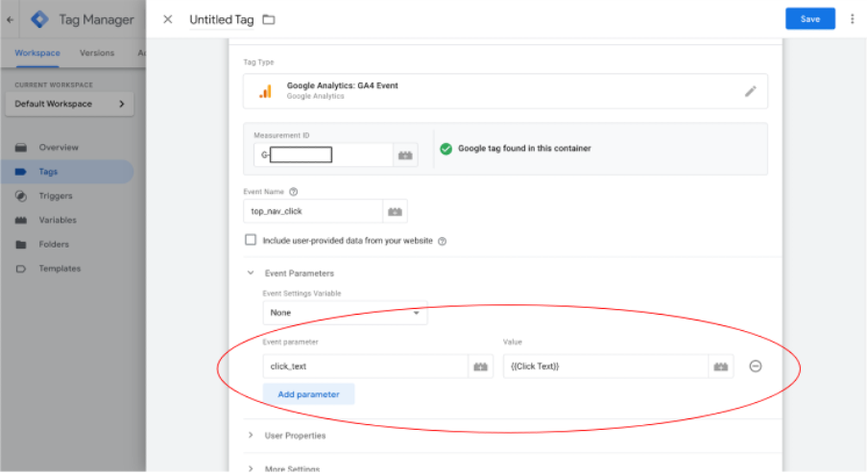Open Folders in the sidebar
This screenshot has width=868, height=474.
pos(54,245)
